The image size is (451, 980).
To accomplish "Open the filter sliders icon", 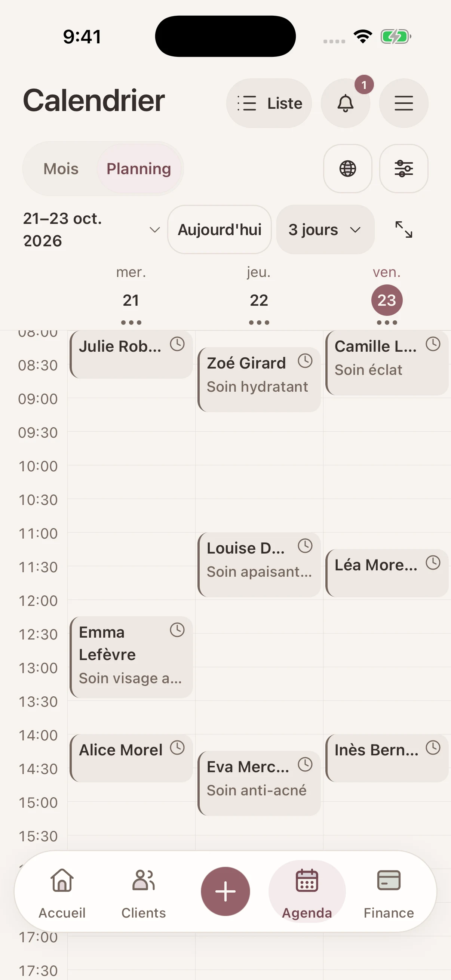I will click(404, 169).
